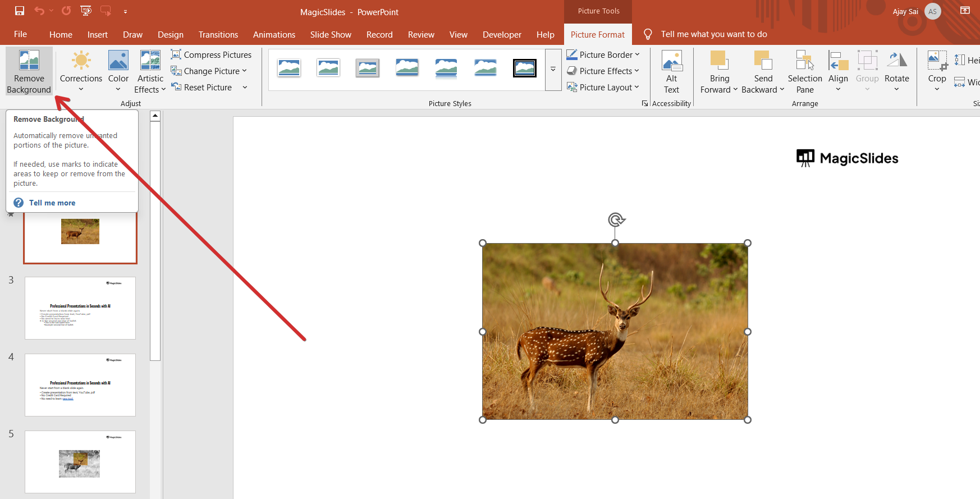Click the Save icon in title bar
Screen dimensions: 980x499
20,11
